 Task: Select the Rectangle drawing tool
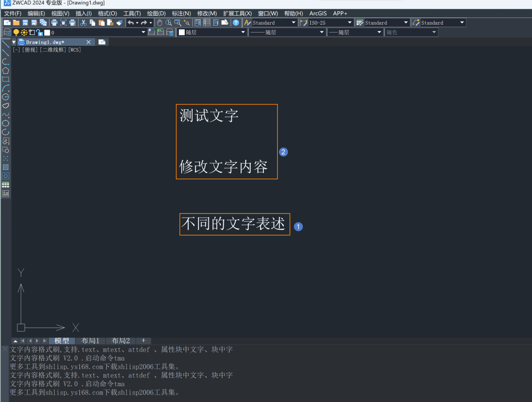(x=5, y=79)
